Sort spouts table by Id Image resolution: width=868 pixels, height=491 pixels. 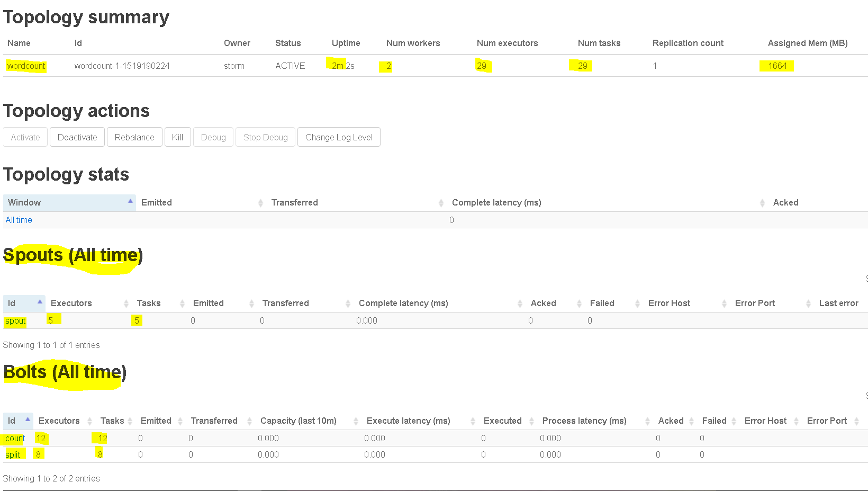click(24, 303)
